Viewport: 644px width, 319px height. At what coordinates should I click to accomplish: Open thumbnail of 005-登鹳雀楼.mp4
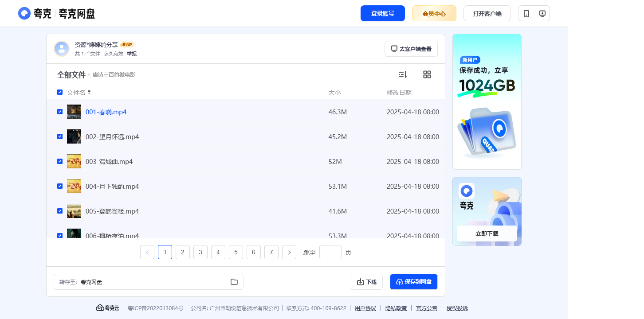tap(74, 211)
